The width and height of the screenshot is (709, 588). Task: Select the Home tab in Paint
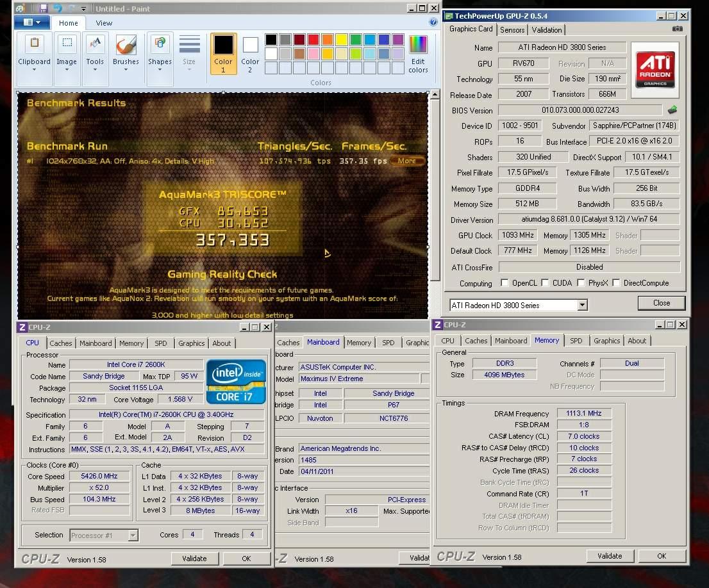point(69,23)
